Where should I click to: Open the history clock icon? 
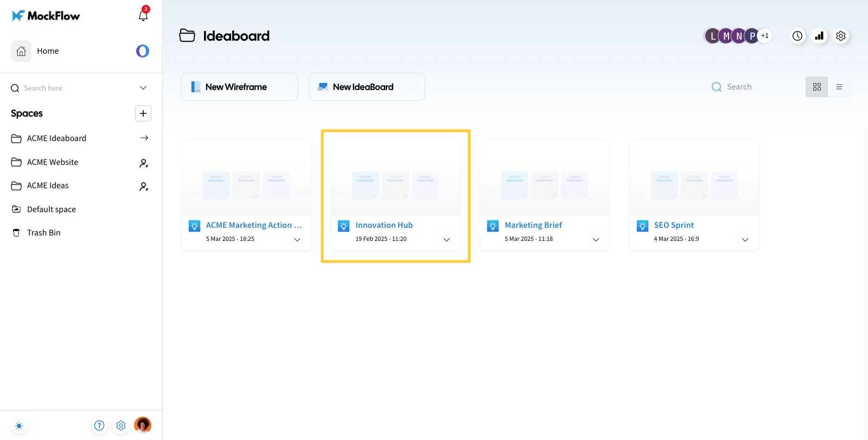click(x=797, y=36)
